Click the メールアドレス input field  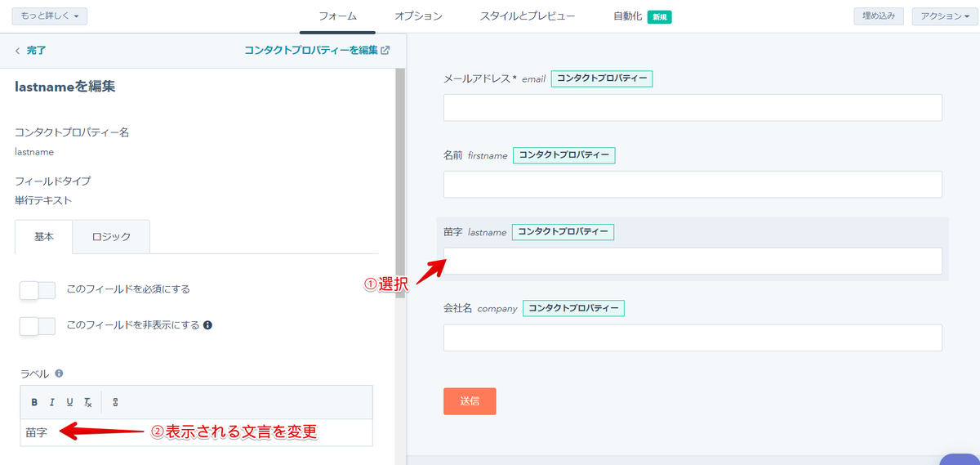point(693,108)
